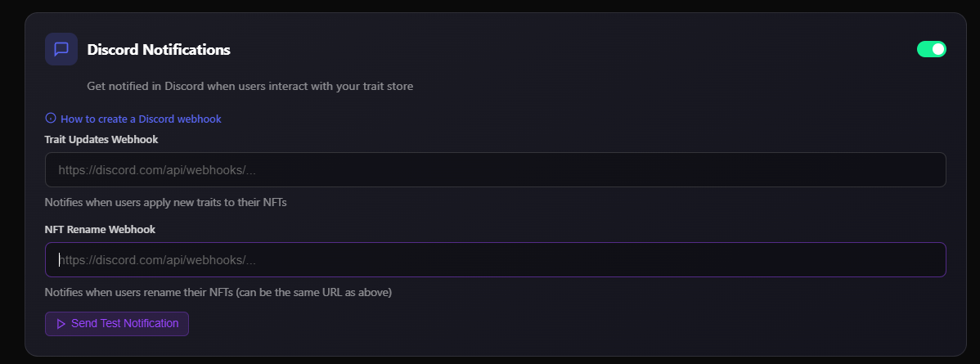Click the 'Get notified in Discord' description text
The height and width of the screenshot is (364, 980).
coord(249,86)
